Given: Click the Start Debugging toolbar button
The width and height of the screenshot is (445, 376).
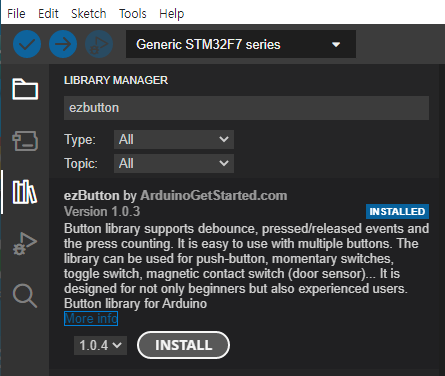Looking at the screenshot, I should [99, 44].
